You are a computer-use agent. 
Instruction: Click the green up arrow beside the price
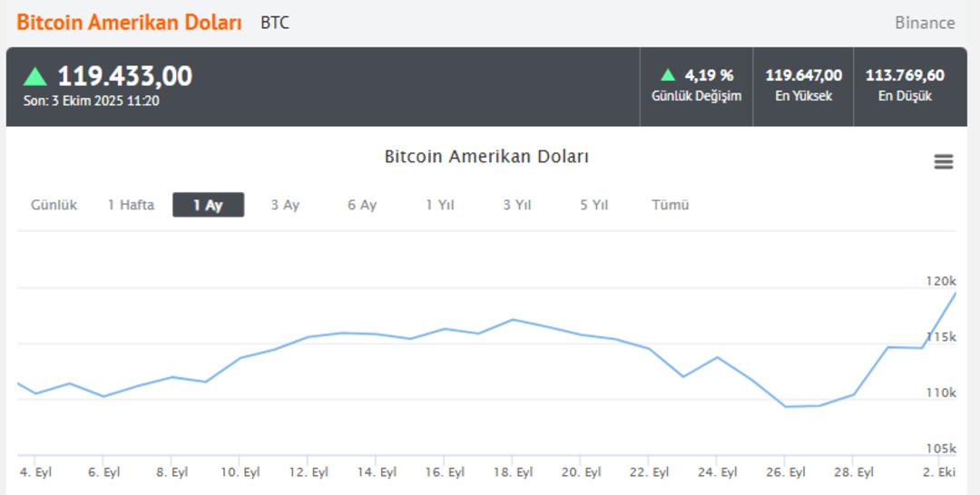pyautogui.click(x=35, y=76)
